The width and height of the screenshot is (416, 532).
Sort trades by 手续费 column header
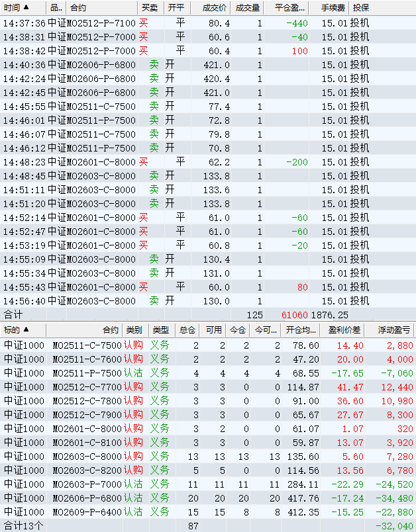[x=333, y=8]
